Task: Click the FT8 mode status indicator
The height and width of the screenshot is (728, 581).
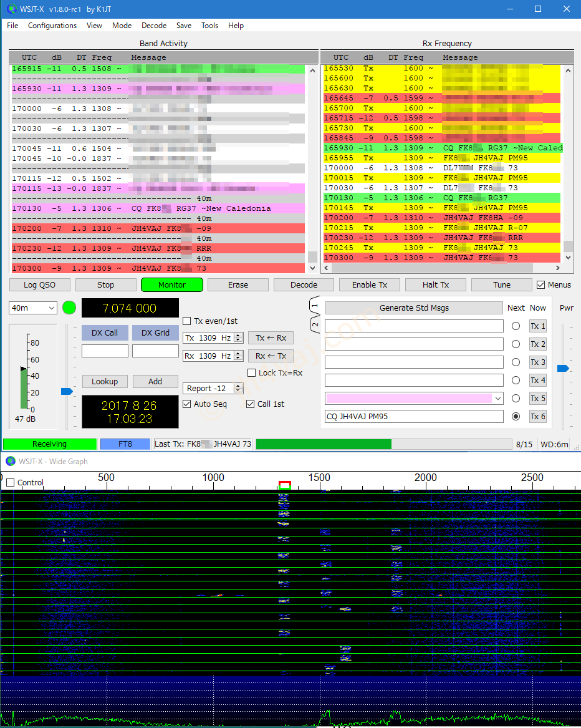Action: click(x=125, y=444)
